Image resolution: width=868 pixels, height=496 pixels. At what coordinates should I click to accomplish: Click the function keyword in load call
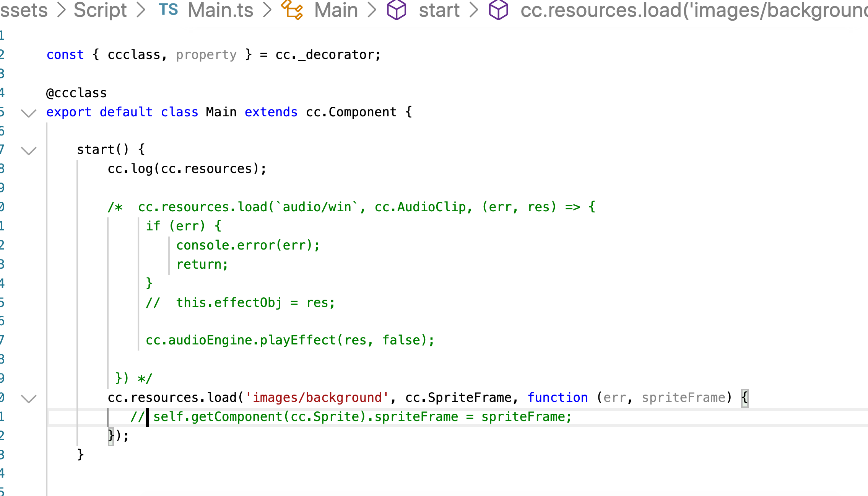tap(558, 398)
